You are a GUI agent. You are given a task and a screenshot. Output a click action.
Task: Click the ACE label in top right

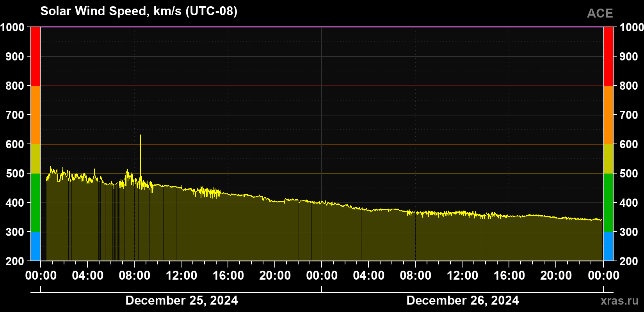(x=600, y=13)
